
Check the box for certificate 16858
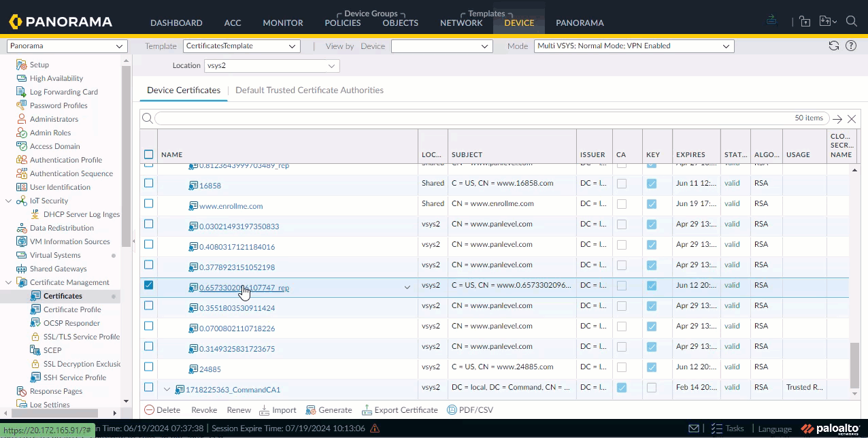pos(149,183)
